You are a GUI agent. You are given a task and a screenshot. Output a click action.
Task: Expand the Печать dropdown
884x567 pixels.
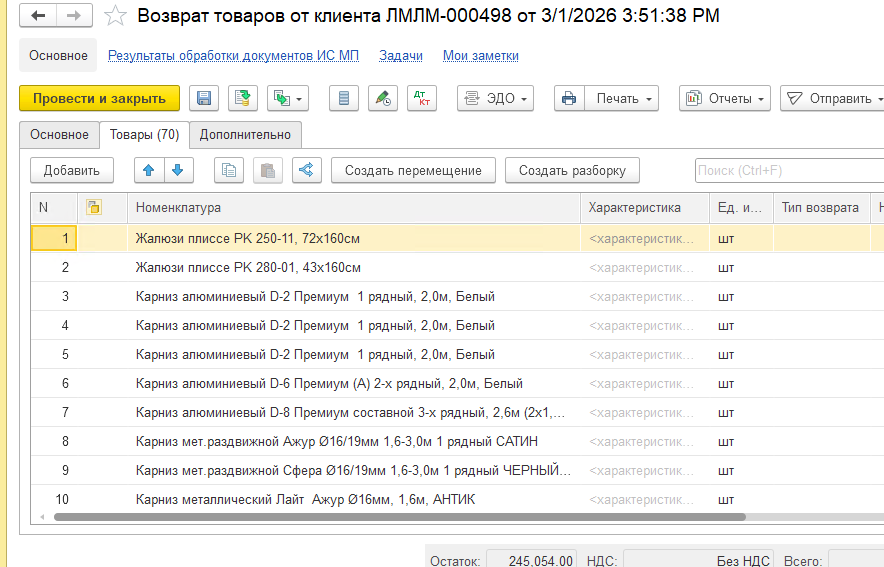tap(622, 99)
